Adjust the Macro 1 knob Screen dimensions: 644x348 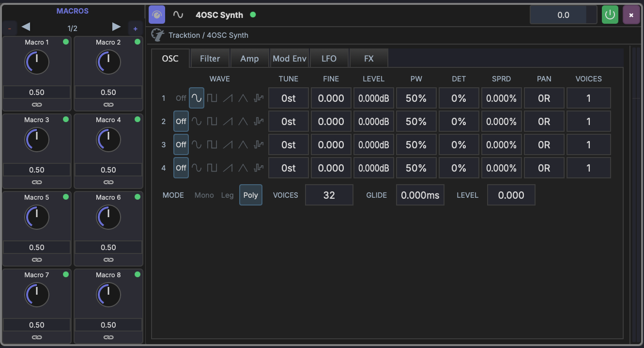(x=37, y=62)
